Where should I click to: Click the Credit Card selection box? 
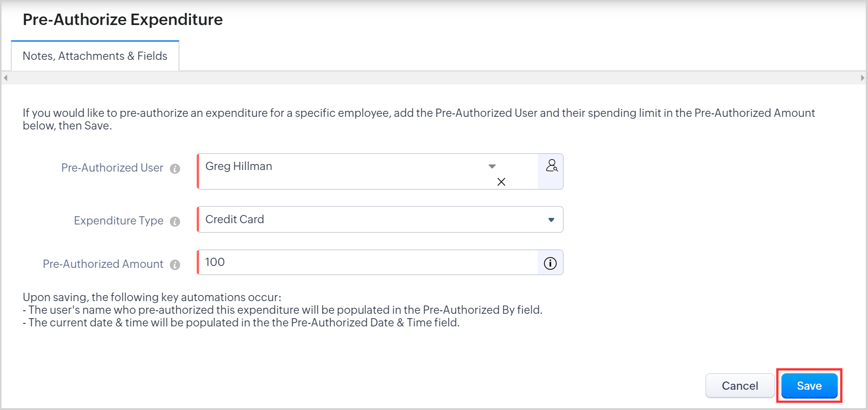pyautogui.click(x=371, y=220)
